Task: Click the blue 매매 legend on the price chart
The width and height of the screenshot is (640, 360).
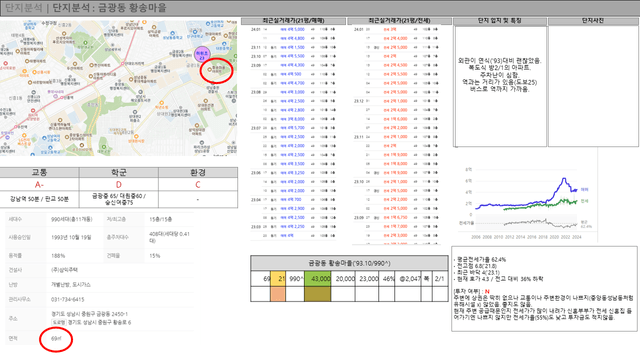Action: pos(584,189)
